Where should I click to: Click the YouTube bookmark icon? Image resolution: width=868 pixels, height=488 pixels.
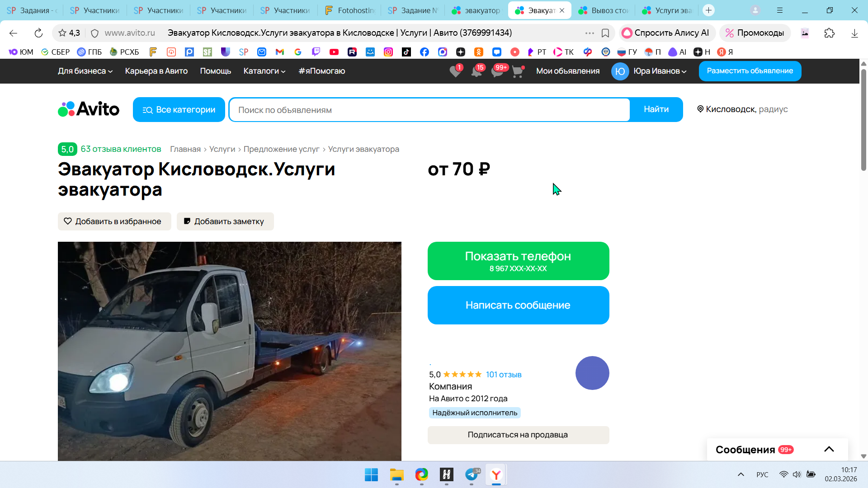(334, 52)
